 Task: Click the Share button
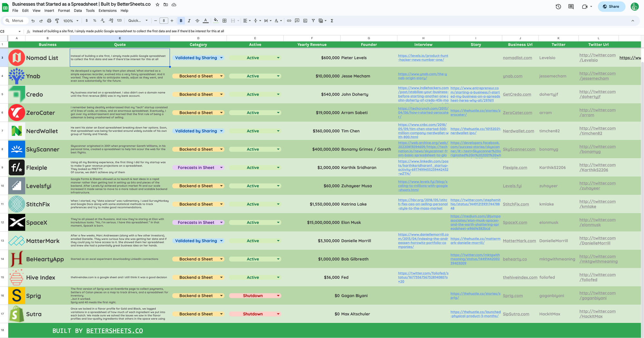pyautogui.click(x=611, y=6)
